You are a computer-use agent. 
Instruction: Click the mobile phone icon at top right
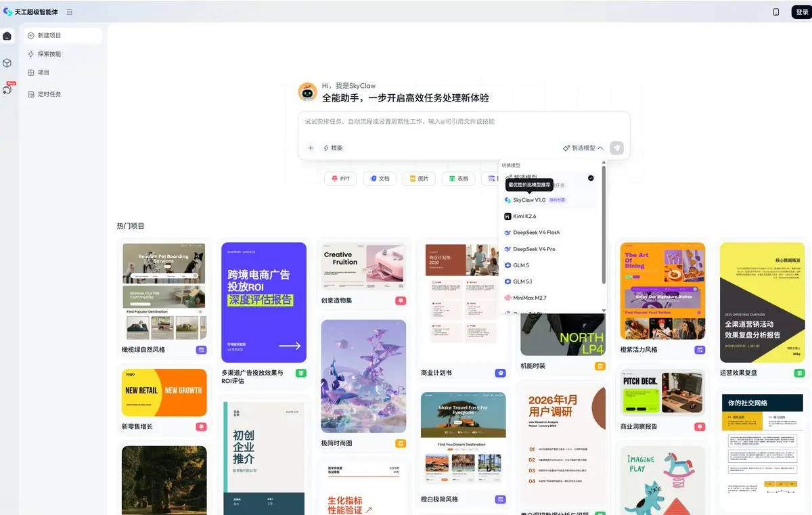[x=775, y=12]
